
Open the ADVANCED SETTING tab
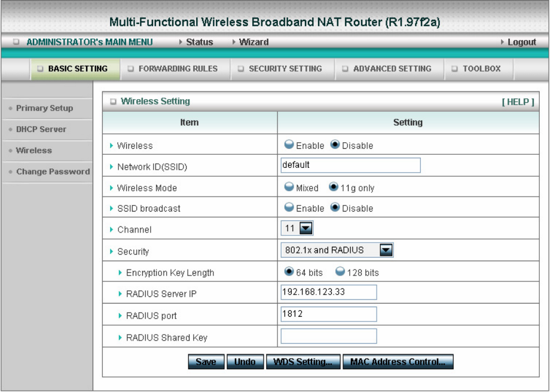pos(389,69)
